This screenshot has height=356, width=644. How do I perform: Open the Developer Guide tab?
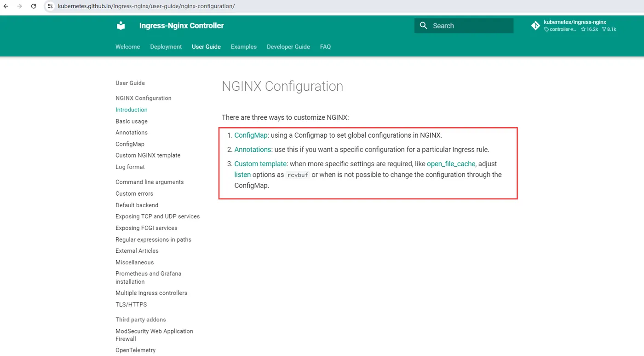288,47
